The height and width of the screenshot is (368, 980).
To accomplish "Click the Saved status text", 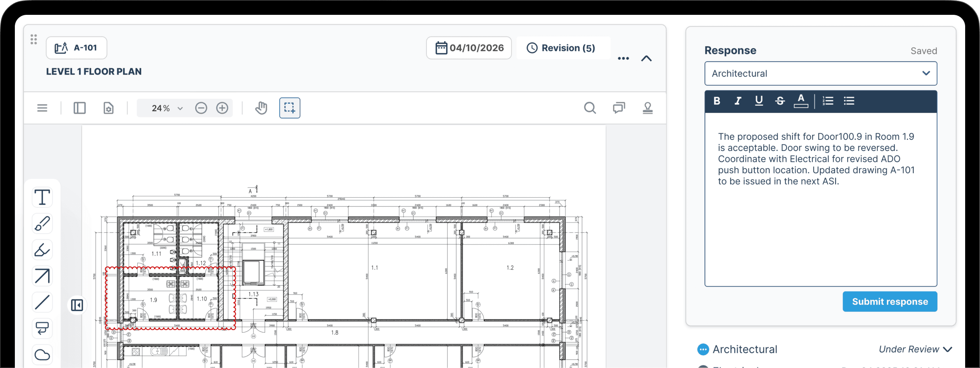I will pos(924,51).
